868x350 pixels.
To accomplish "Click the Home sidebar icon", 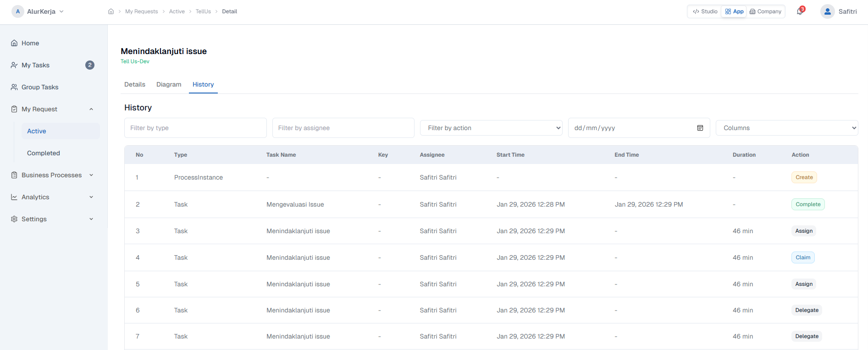I will click(x=14, y=43).
